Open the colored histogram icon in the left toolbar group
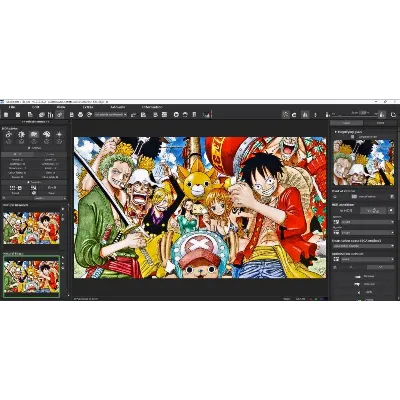This screenshot has width=400, height=400. tap(207, 115)
